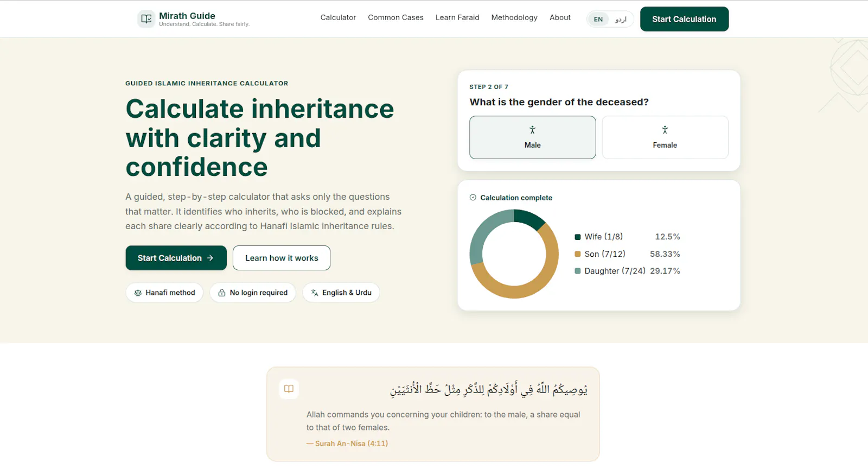Click the 12.5% value

pyautogui.click(x=667, y=237)
